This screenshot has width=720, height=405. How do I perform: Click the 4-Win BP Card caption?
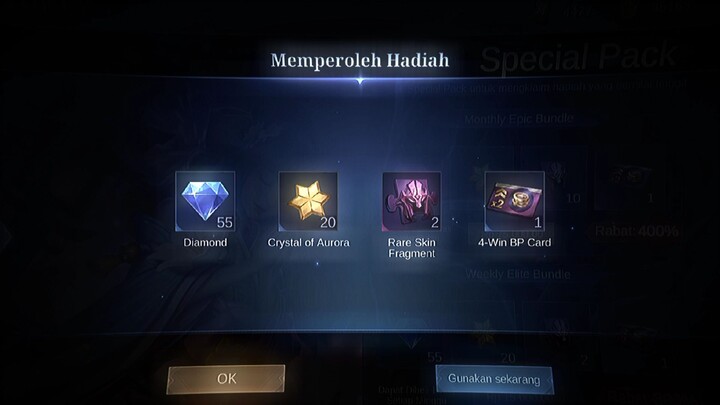[515, 242]
